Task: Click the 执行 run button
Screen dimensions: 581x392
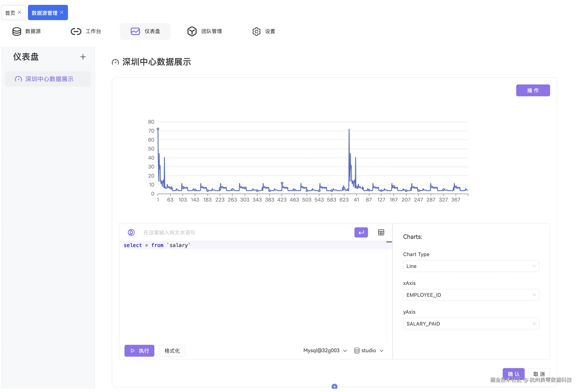Action: point(139,351)
